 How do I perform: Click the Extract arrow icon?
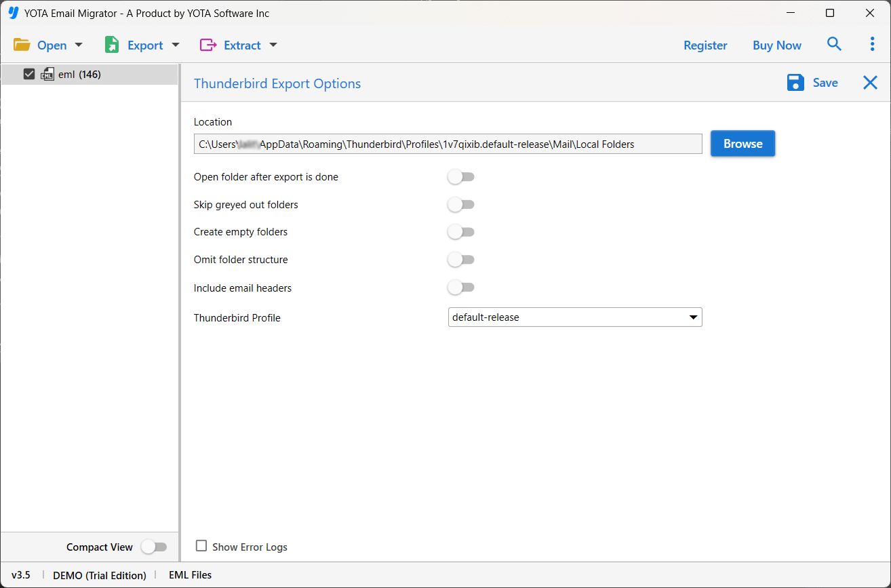[273, 45]
